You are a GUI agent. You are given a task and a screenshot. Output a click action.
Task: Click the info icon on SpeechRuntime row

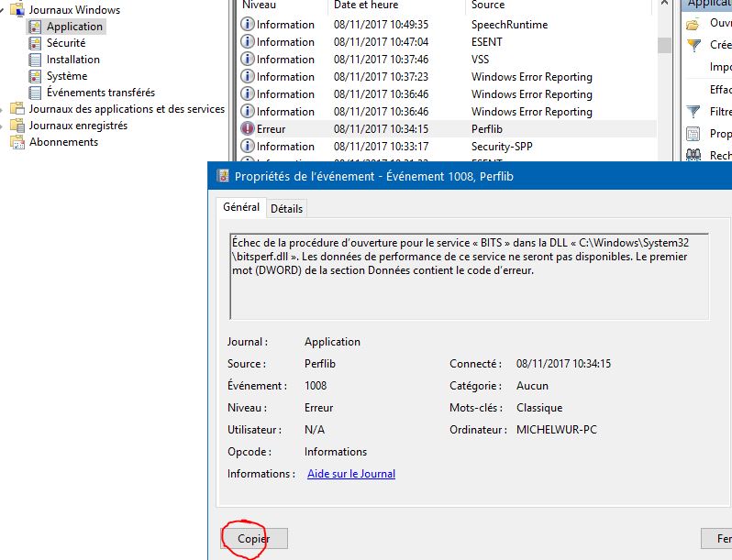(248, 25)
